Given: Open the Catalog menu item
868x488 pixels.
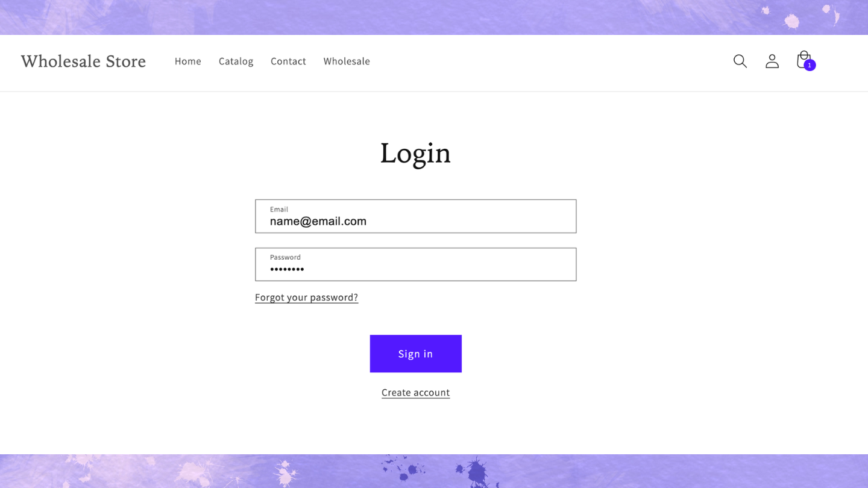Looking at the screenshot, I should 236,61.
